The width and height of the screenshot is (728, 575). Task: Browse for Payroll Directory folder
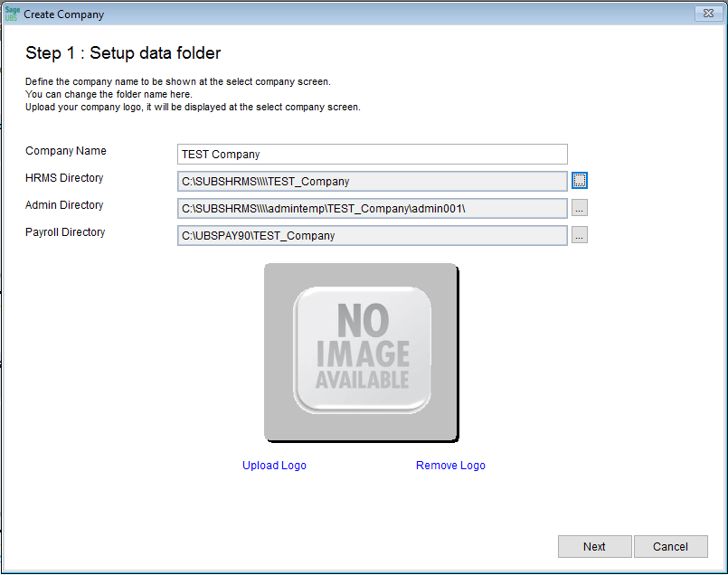[x=580, y=235]
